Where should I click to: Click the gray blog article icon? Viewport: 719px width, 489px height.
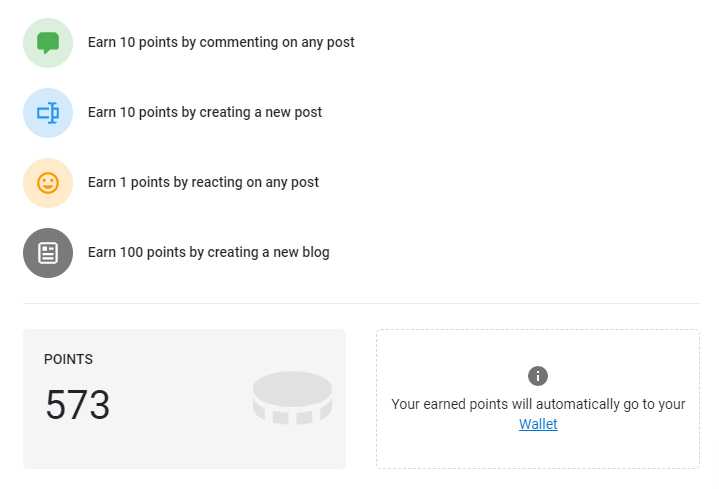pos(48,253)
